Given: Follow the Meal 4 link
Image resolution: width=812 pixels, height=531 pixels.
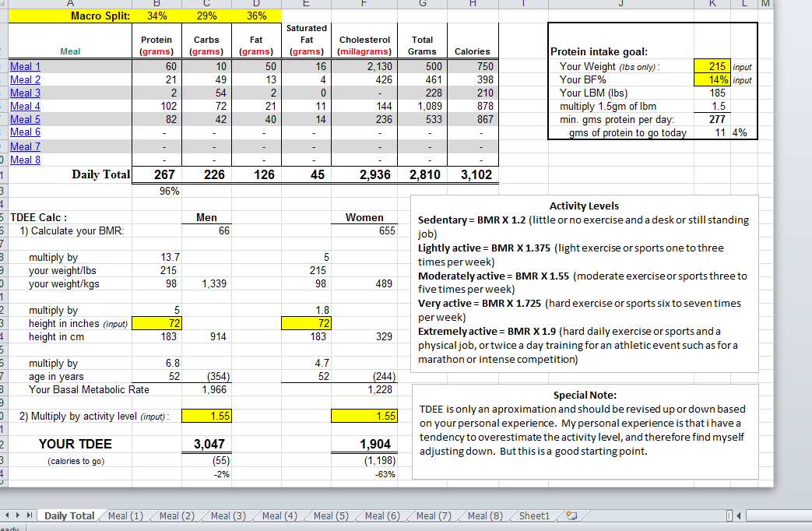Looking at the screenshot, I should [25, 106].
